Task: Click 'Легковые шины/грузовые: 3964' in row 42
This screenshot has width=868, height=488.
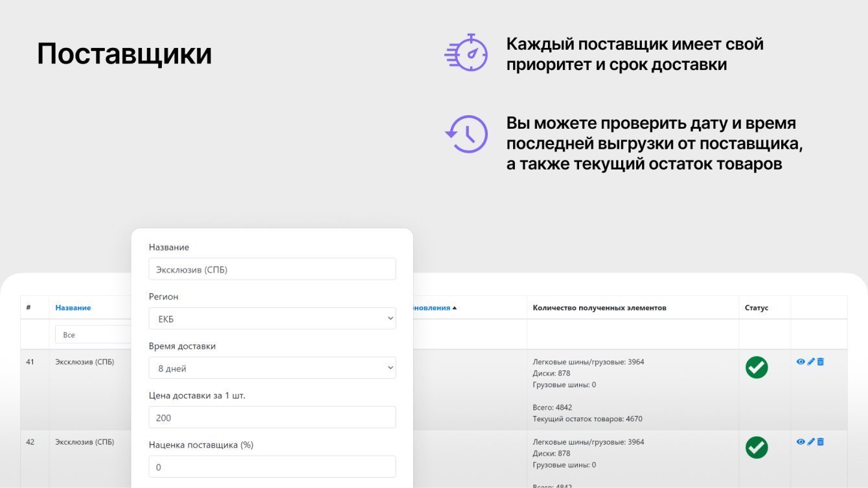Action: pos(588,442)
